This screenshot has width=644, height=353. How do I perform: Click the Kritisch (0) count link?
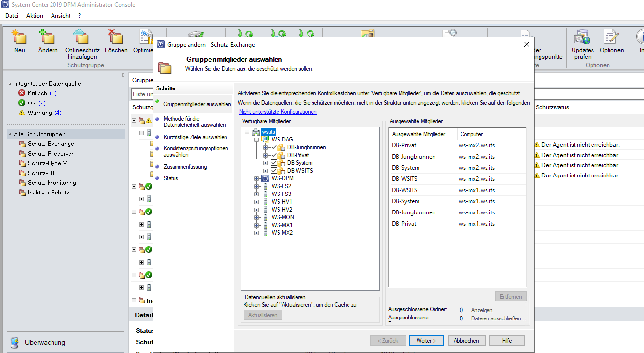tap(53, 93)
